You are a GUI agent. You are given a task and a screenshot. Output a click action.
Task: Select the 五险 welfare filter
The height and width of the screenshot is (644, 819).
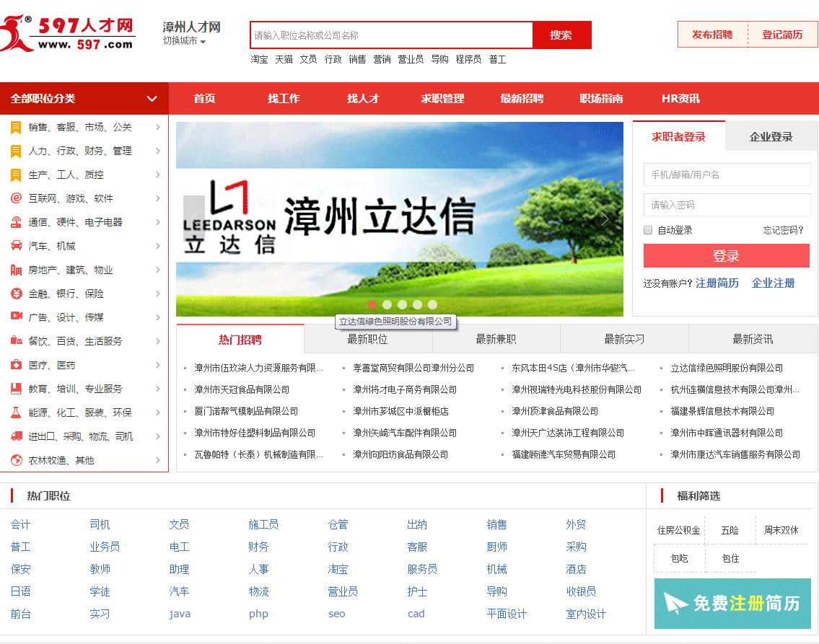point(730,530)
